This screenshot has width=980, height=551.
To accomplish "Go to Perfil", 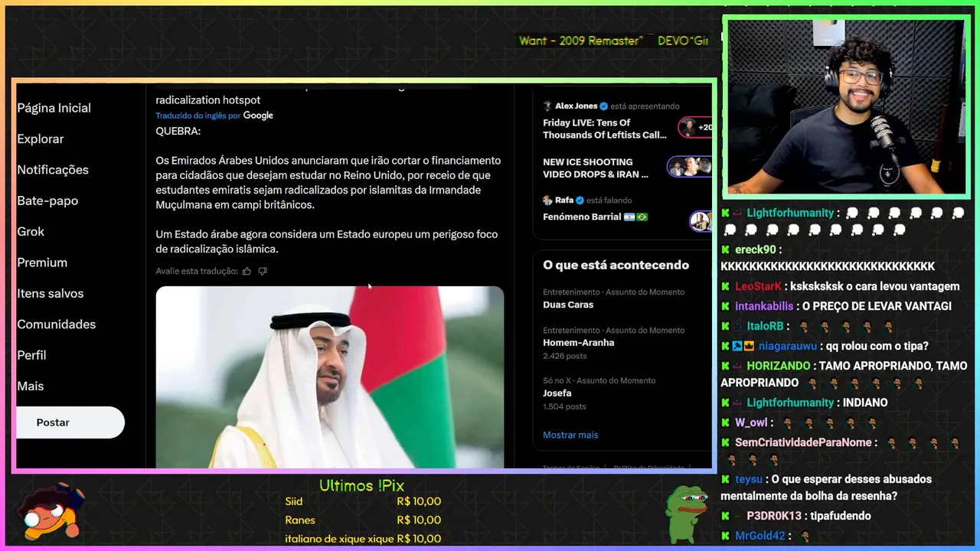I will 31,355.
